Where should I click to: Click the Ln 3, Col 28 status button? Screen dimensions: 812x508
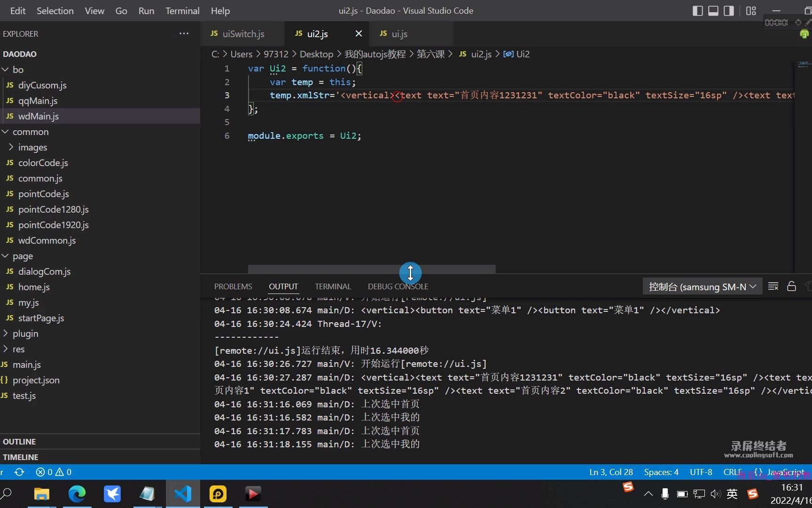pyautogui.click(x=611, y=472)
